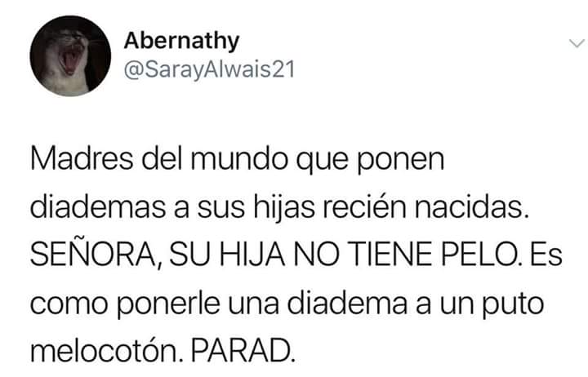Click the word "ponerle" in fourth line
The image size is (588, 377).
click(x=169, y=304)
